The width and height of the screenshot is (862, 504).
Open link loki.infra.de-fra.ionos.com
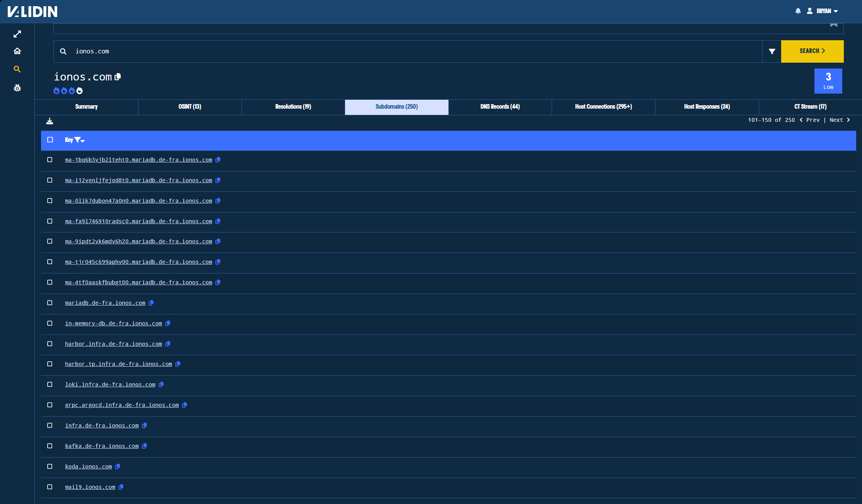[x=110, y=384]
